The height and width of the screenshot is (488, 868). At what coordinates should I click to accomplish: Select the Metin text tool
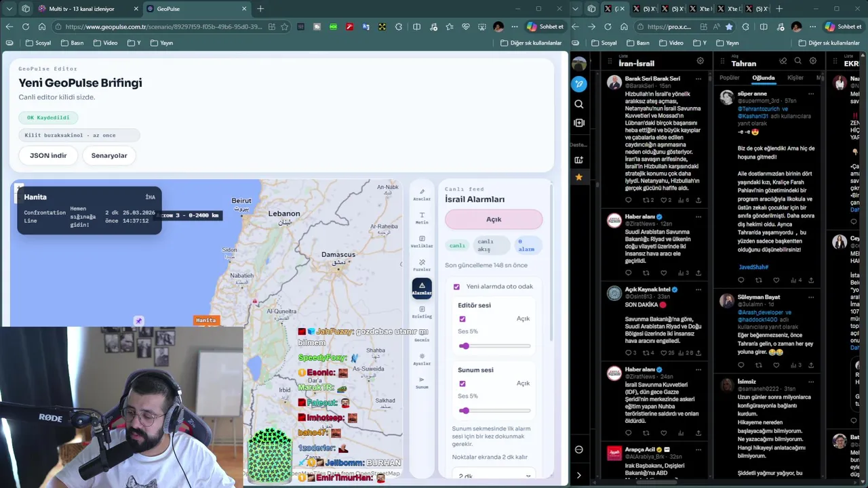[x=422, y=218]
